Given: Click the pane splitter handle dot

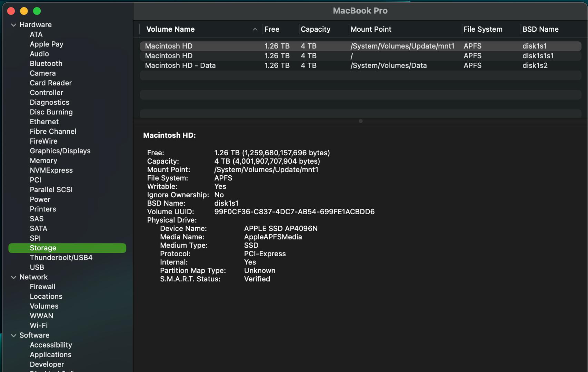Looking at the screenshot, I should 360,121.
